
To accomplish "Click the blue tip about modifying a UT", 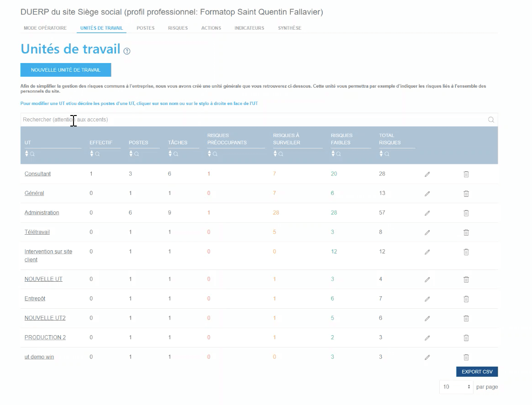I will click(139, 104).
